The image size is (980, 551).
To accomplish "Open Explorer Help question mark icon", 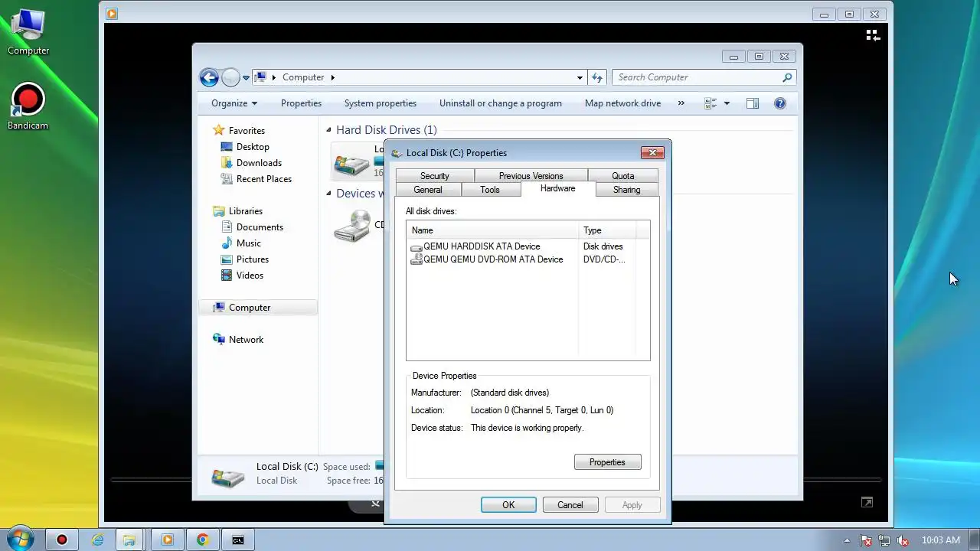I will [780, 103].
